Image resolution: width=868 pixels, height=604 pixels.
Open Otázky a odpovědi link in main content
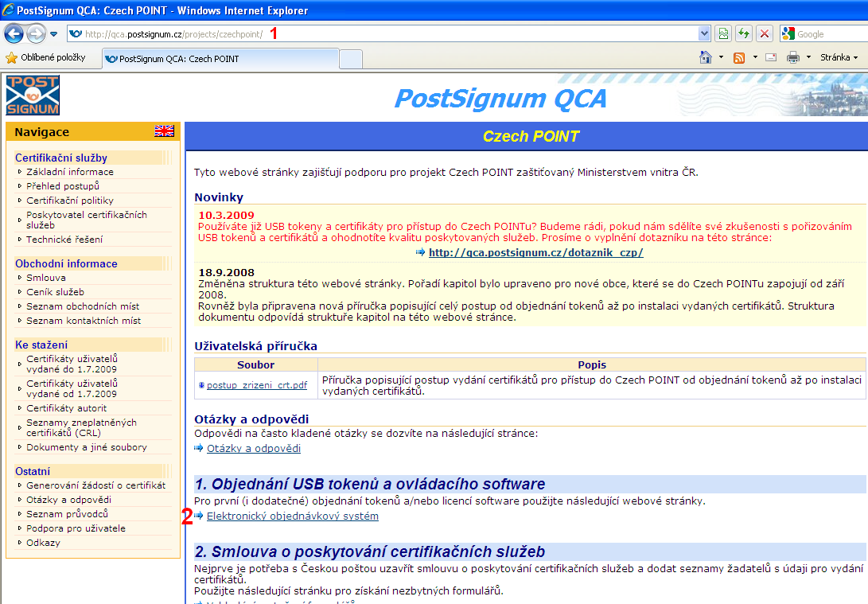pyautogui.click(x=254, y=449)
